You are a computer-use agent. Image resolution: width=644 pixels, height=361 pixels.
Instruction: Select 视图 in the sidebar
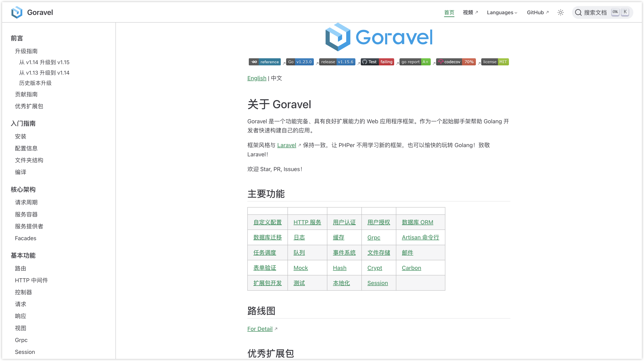(x=20, y=328)
